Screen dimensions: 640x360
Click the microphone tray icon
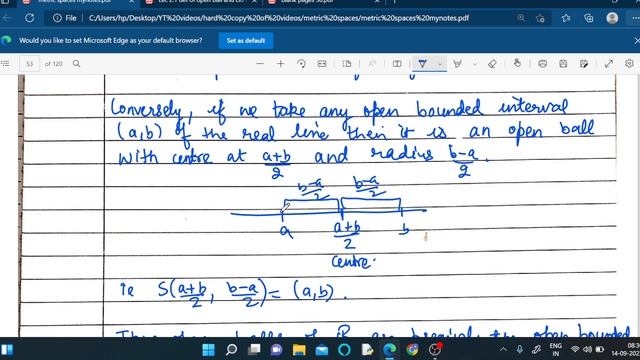pyautogui.click(x=520, y=349)
